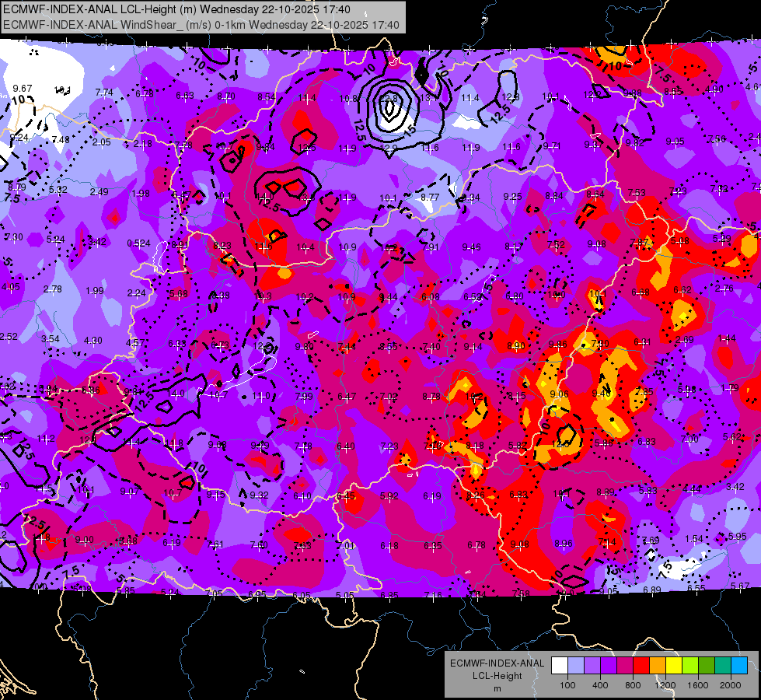The image size is (761, 700).
Task: Click the pale lavender legend swatch
Action: tap(576, 666)
